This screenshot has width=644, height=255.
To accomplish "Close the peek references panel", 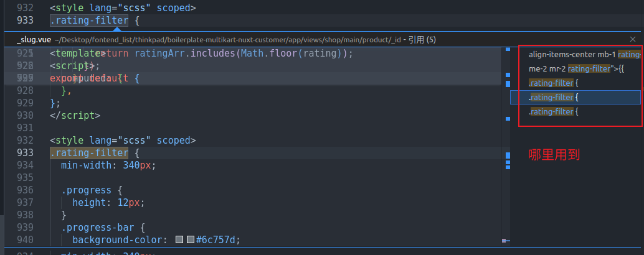I will pos(633,39).
